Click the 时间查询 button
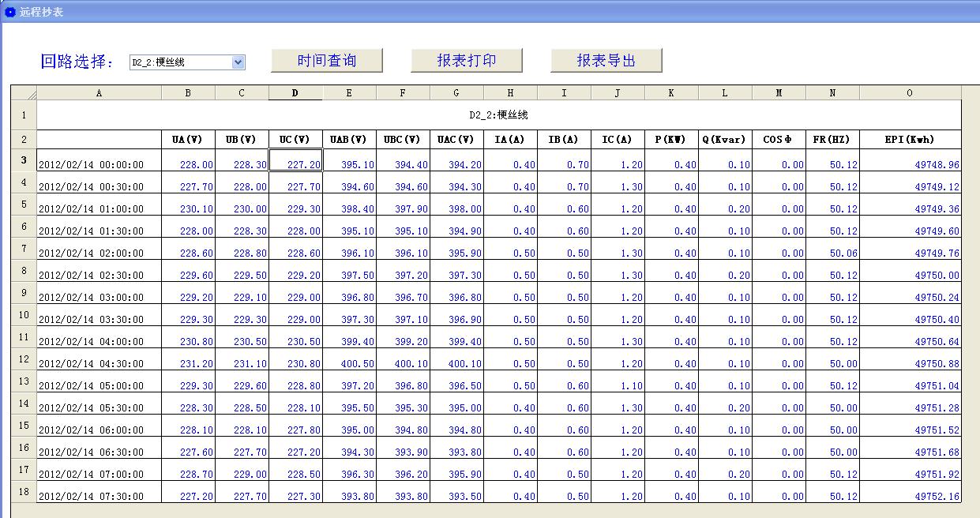 [x=327, y=61]
